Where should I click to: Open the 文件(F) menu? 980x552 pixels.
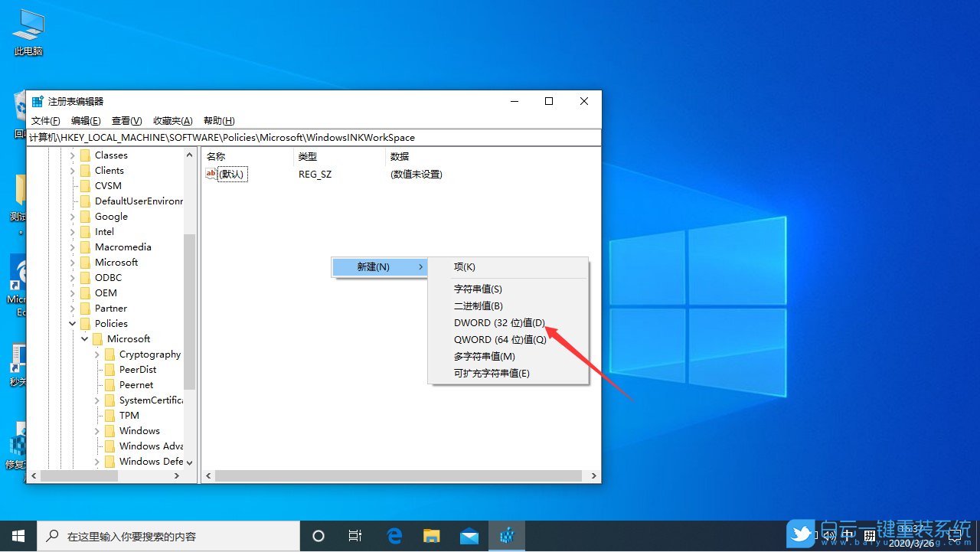click(x=45, y=120)
